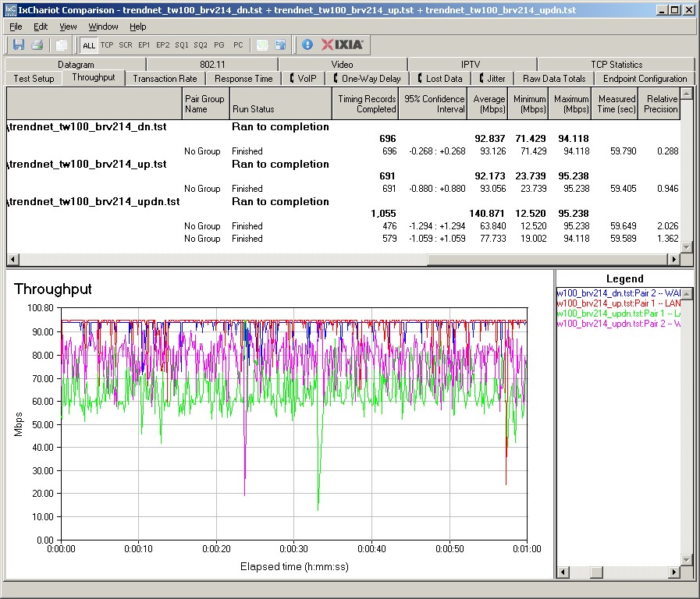
Task: Select magenta legend entry brv214_updn.tst Pair 2
Action: pyautogui.click(x=619, y=324)
